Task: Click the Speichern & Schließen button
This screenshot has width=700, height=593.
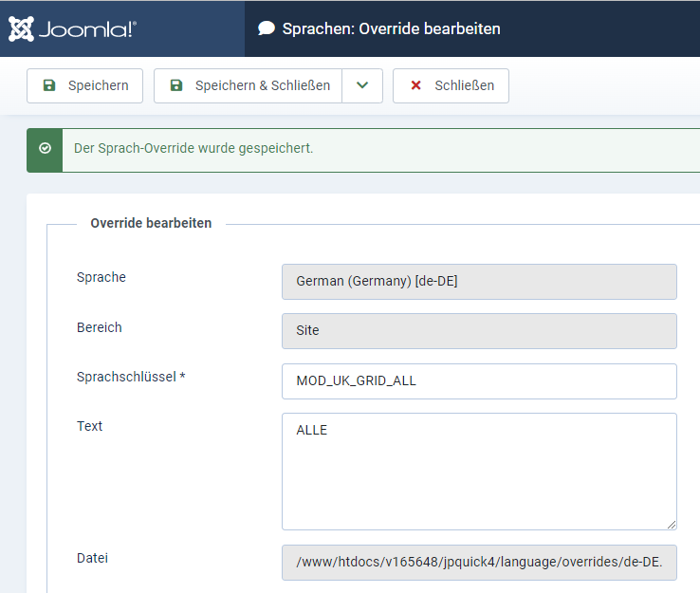Action: tap(249, 85)
